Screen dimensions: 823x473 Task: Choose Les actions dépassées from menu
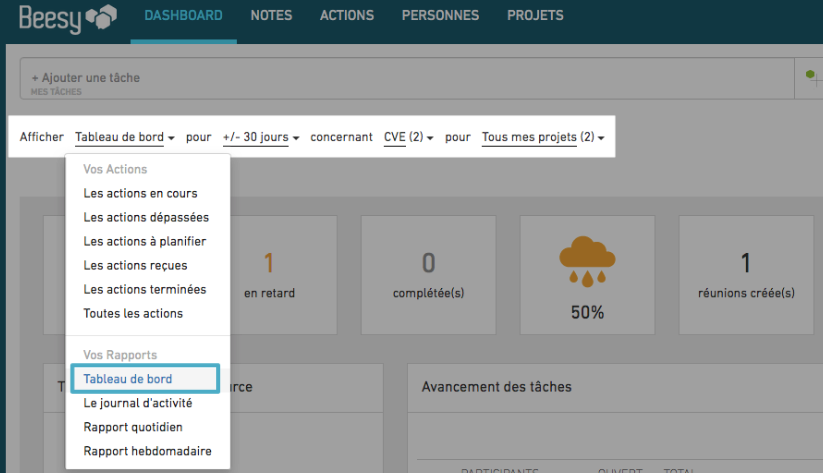coord(146,217)
